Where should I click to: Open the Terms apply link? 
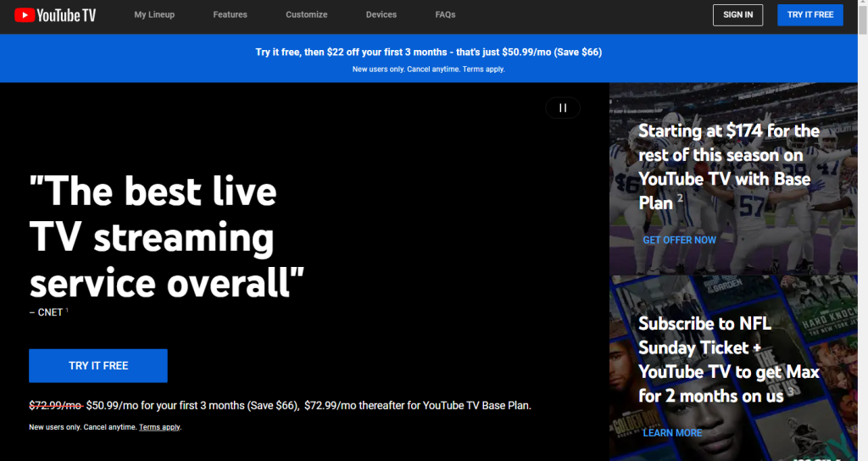pos(159,427)
